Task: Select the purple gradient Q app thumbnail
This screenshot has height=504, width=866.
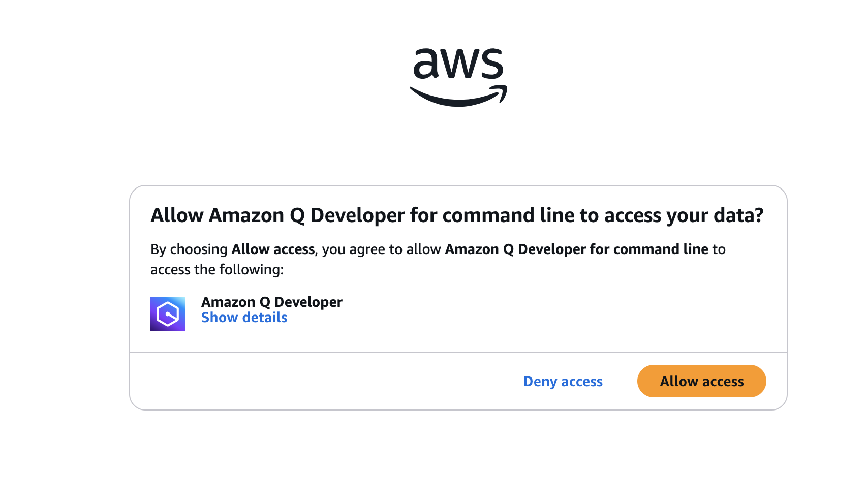Action: [x=168, y=314]
